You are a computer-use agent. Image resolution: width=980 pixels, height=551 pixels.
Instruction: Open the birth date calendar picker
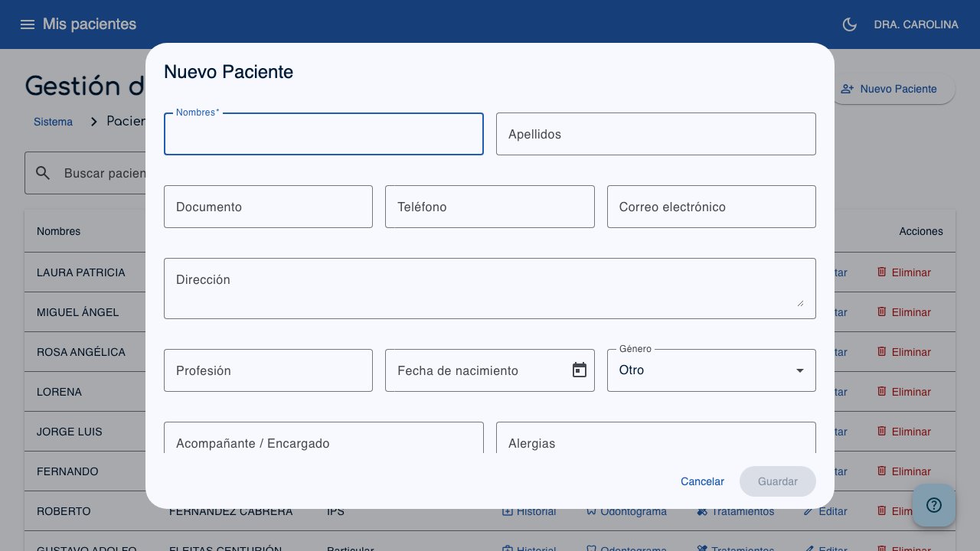(580, 370)
